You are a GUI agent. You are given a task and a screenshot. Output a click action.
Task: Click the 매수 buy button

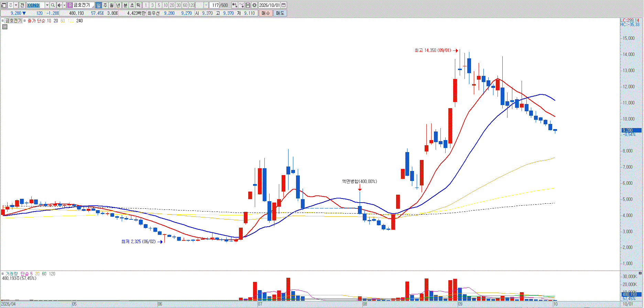(266, 13)
